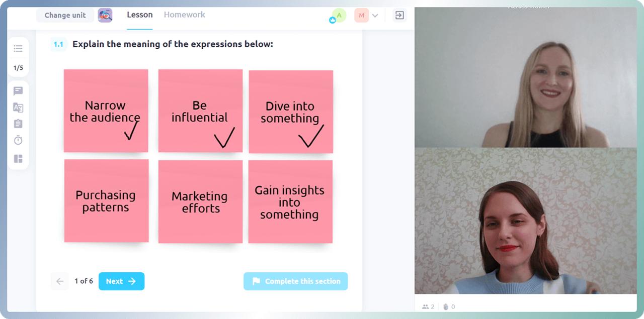Open the Homework tab
This screenshot has height=319, width=644.
tap(184, 15)
